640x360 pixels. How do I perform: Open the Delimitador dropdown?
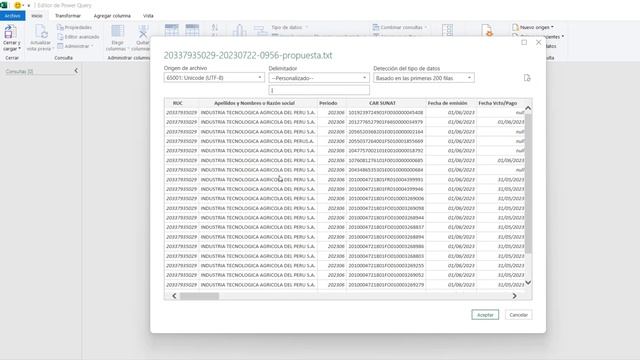[x=319, y=78]
